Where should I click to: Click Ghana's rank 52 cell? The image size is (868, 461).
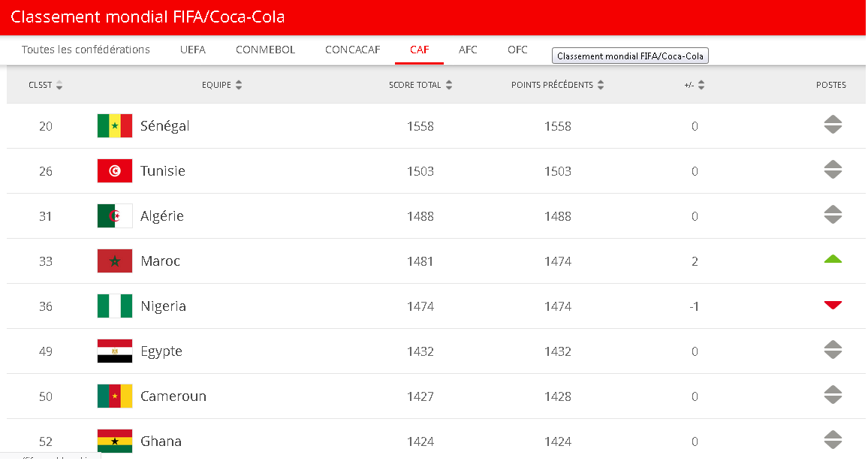[45, 441]
